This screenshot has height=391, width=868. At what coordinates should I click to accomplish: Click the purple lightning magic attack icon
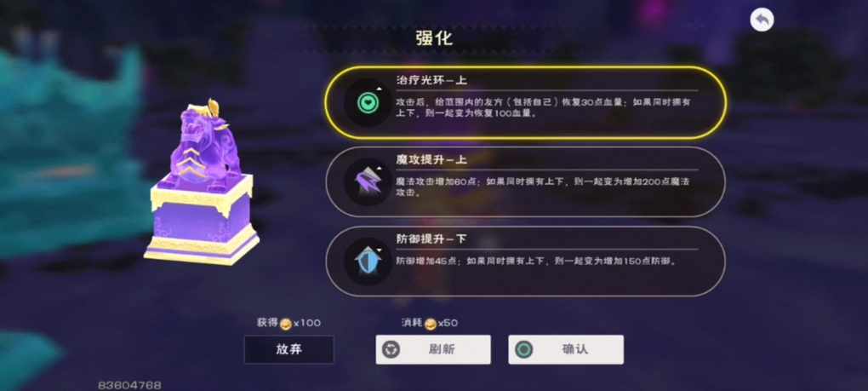[x=366, y=181]
